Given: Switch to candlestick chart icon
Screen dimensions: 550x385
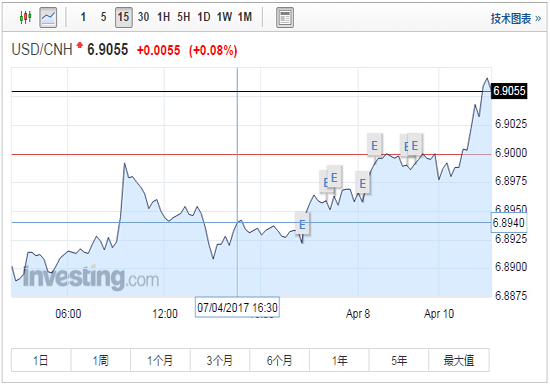Looking at the screenshot, I should click(x=26, y=17).
